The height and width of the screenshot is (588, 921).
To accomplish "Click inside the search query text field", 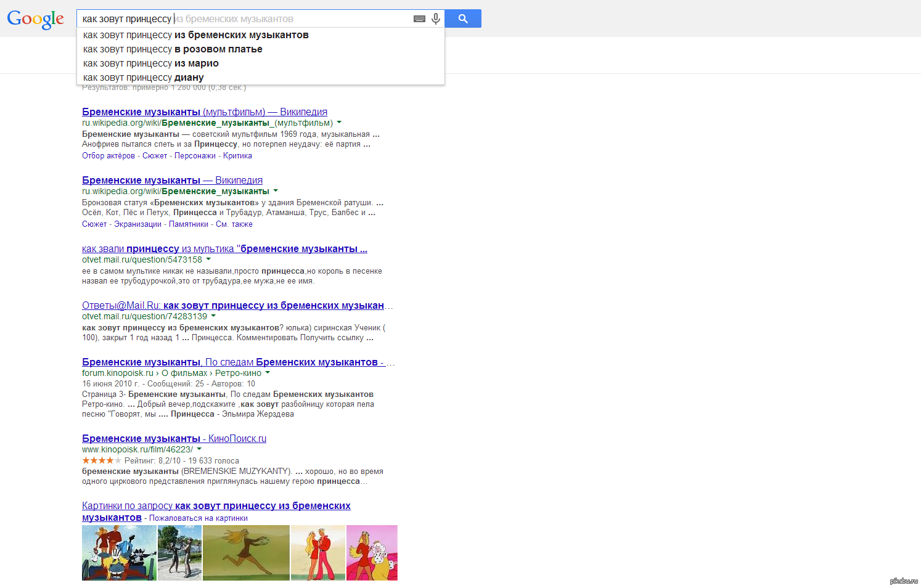I will pyautogui.click(x=247, y=19).
